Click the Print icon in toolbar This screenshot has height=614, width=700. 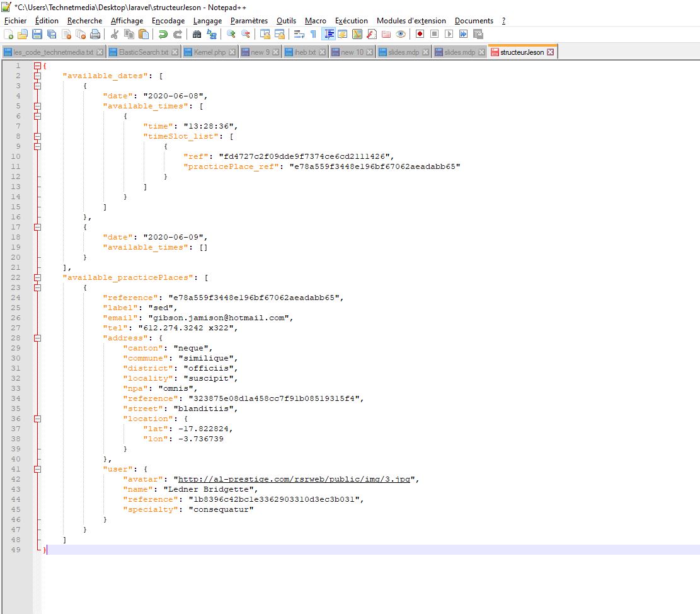click(x=95, y=34)
